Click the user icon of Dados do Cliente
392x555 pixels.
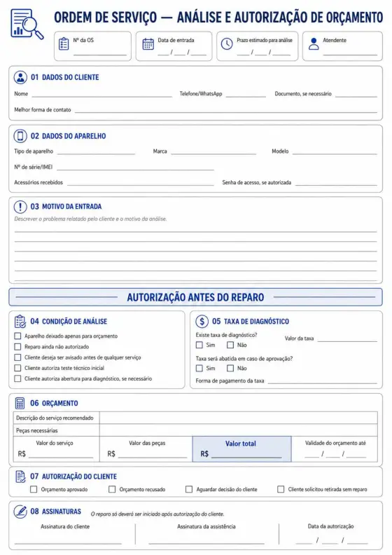pos(20,77)
